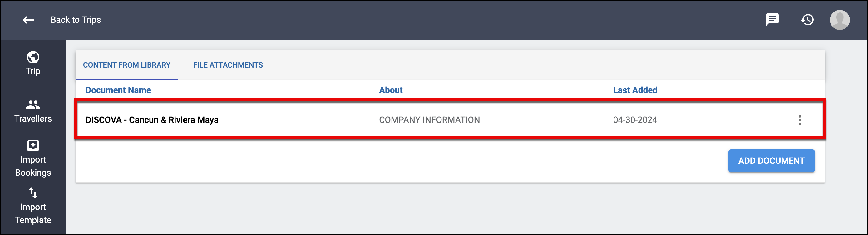Sort by Last Added column header

[635, 90]
